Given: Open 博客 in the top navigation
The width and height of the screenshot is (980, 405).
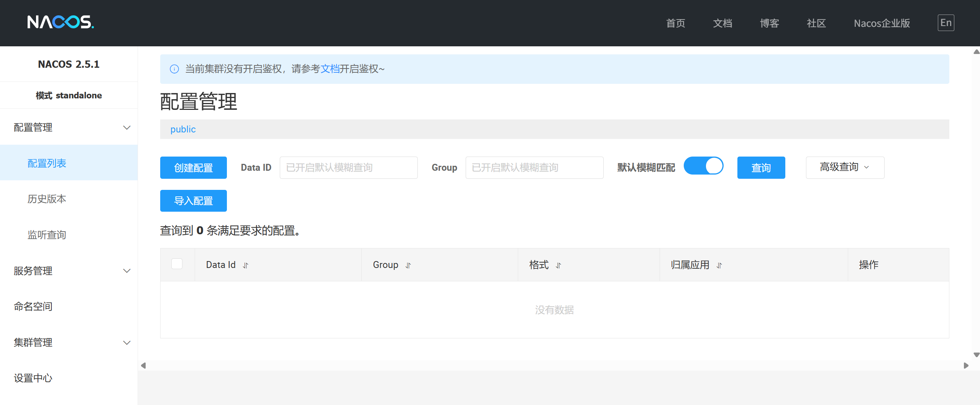Looking at the screenshot, I should [770, 23].
